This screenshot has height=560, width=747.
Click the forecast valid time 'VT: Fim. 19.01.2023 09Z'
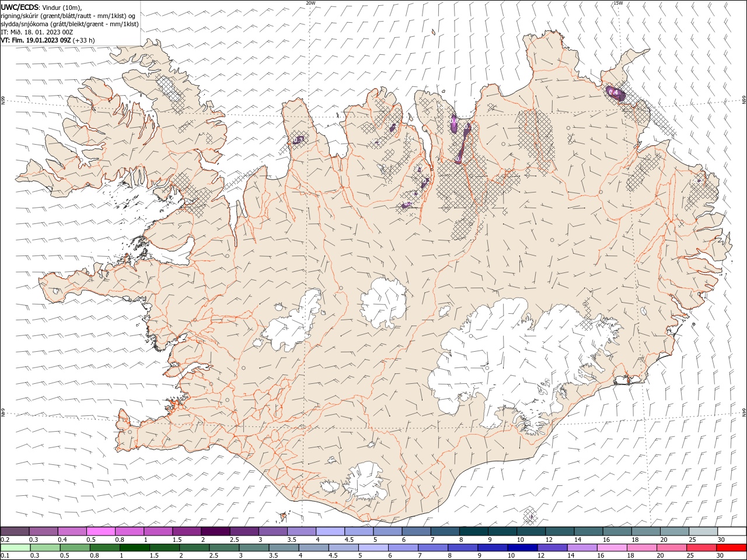[x=36, y=40]
